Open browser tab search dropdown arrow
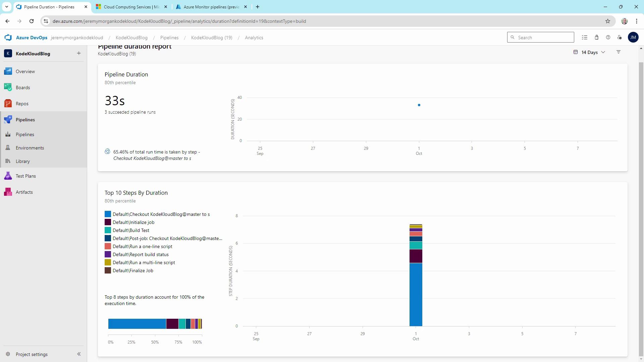This screenshot has width=644, height=362. tap(7, 7)
